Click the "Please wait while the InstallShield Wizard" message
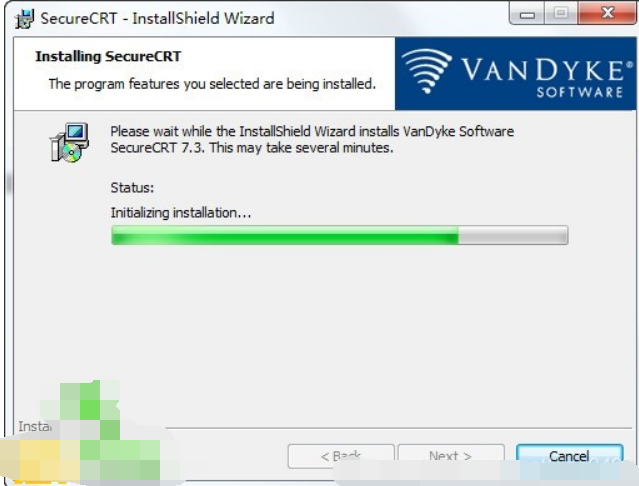639x486 pixels. pos(312,139)
